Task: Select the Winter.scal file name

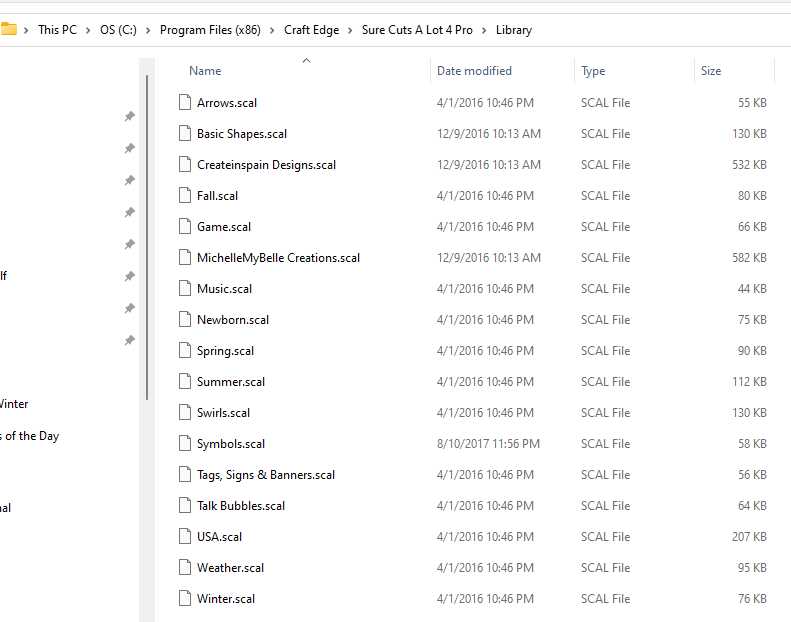Action: tap(225, 599)
